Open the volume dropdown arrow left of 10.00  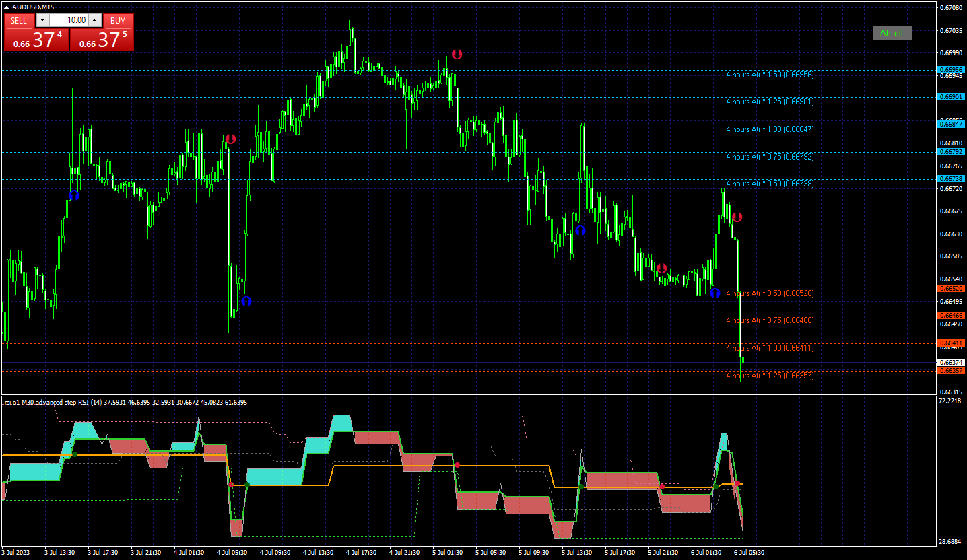point(42,20)
